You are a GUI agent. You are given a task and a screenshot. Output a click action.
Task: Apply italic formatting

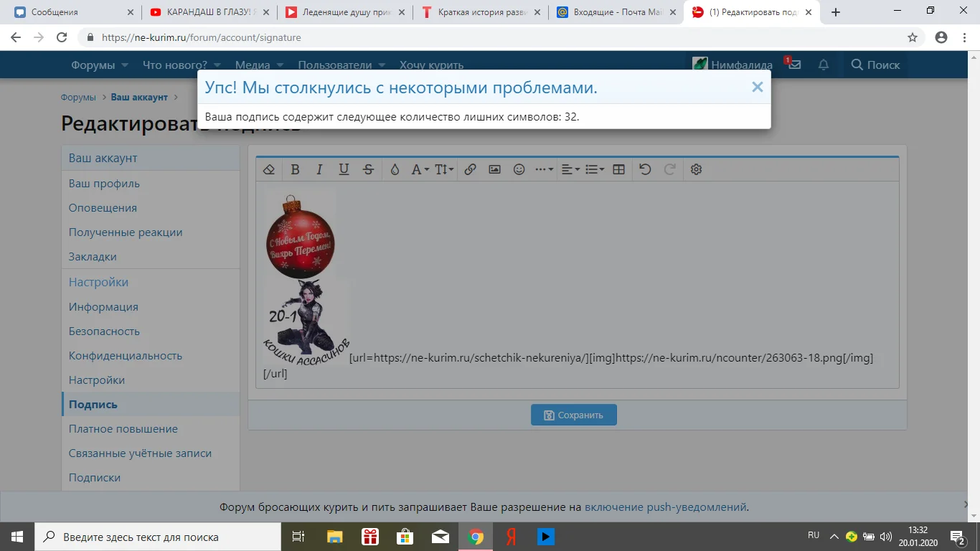point(319,169)
